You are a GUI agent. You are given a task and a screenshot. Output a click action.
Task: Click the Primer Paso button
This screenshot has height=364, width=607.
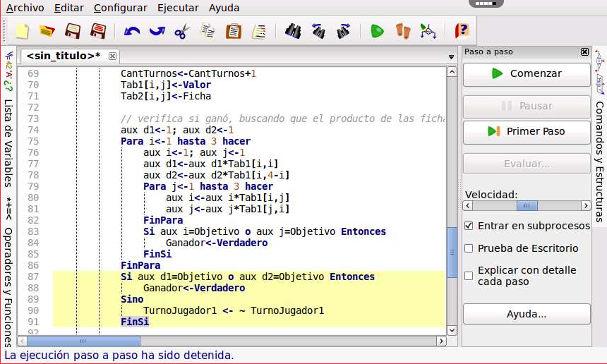[527, 131]
